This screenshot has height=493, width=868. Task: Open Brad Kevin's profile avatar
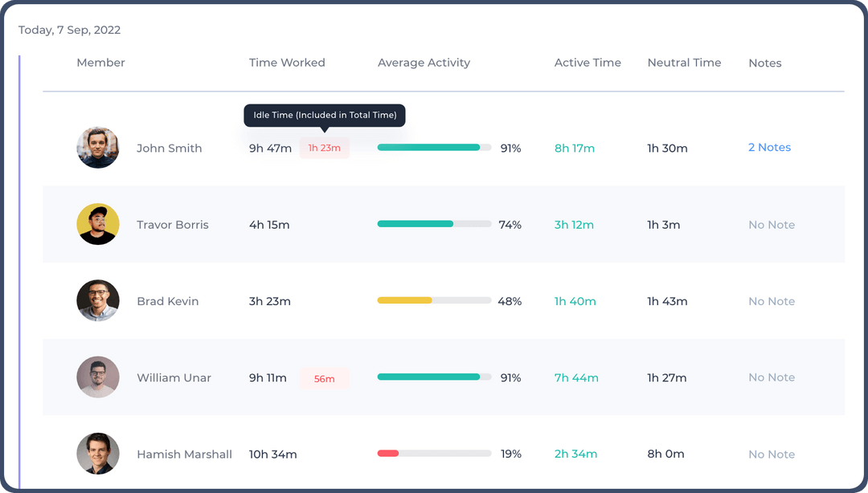click(x=97, y=301)
